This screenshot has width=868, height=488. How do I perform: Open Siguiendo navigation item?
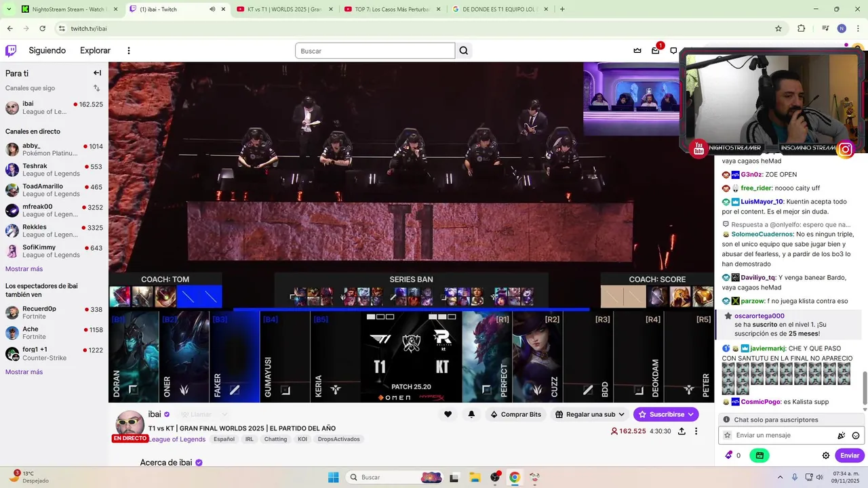47,51
